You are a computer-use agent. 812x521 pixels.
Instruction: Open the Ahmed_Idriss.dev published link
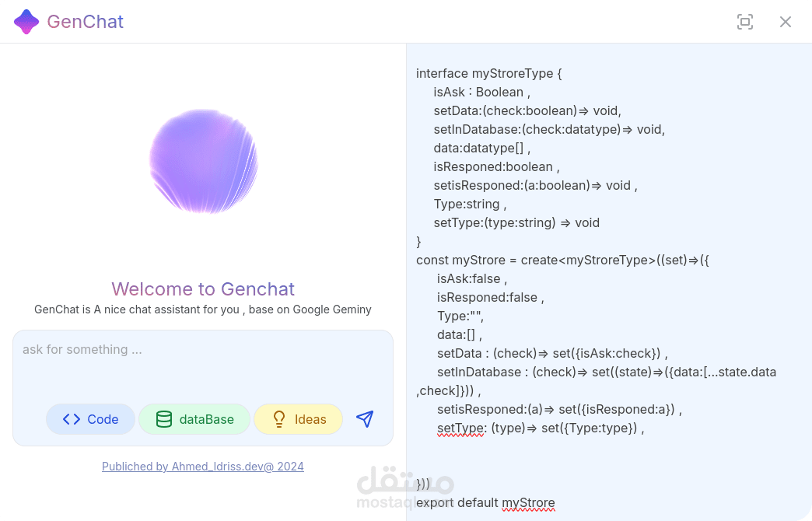click(x=203, y=466)
